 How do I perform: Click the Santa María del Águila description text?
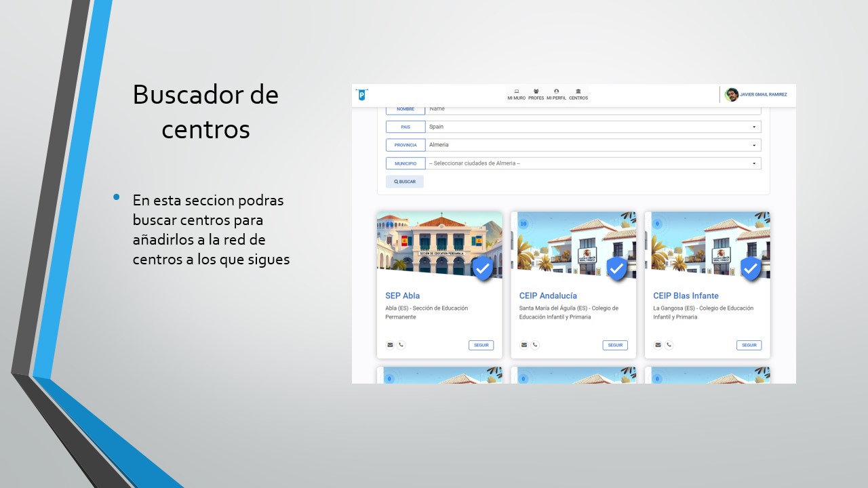coord(569,312)
